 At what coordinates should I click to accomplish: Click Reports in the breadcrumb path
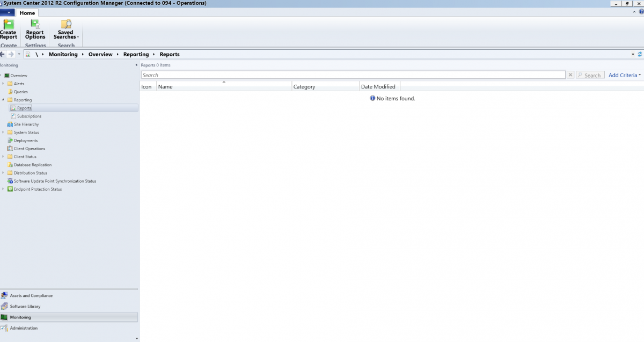(x=170, y=54)
